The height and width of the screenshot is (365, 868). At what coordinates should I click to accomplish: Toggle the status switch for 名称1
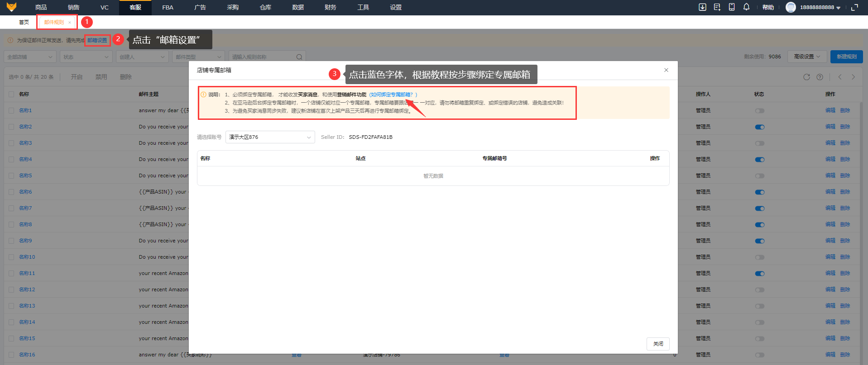[760, 111]
